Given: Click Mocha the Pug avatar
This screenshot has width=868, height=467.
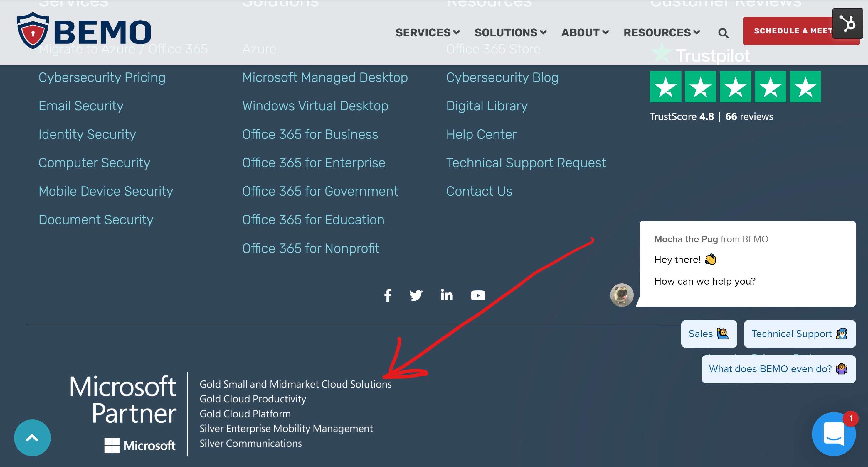Looking at the screenshot, I should pos(622,295).
